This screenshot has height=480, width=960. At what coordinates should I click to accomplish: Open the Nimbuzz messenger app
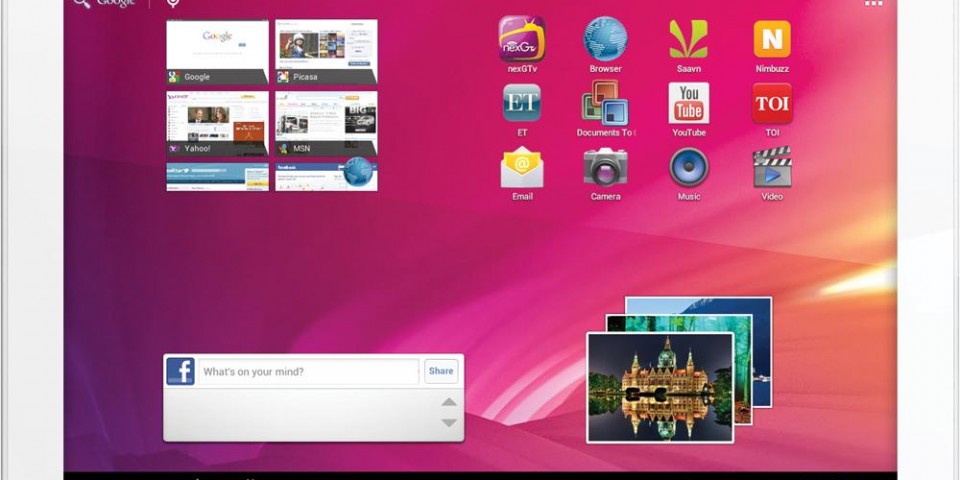coord(772,40)
